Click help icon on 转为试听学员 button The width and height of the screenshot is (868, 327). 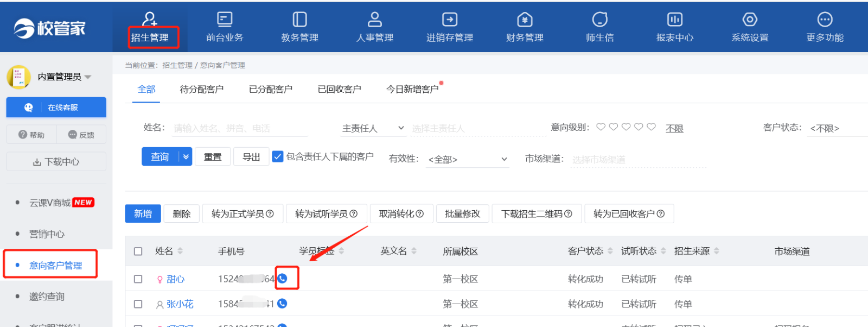tap(354, 214)
